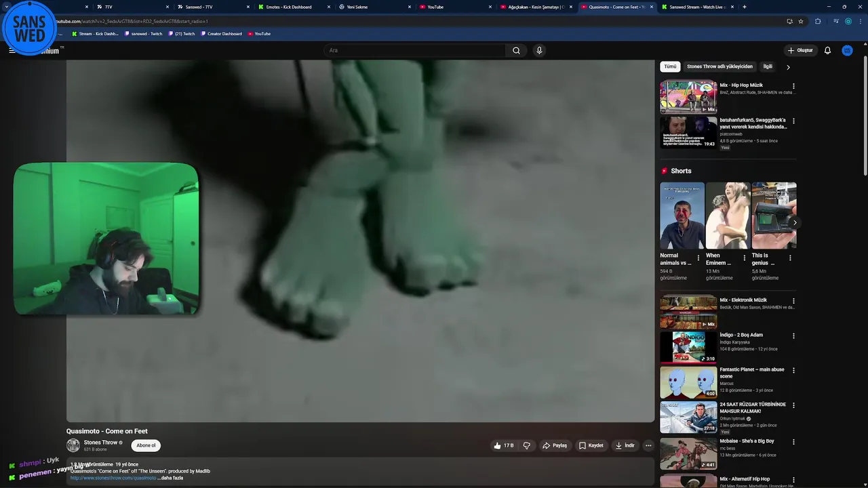Open Mix - Hip Hop Müzik thumbnail

[688, 96]
